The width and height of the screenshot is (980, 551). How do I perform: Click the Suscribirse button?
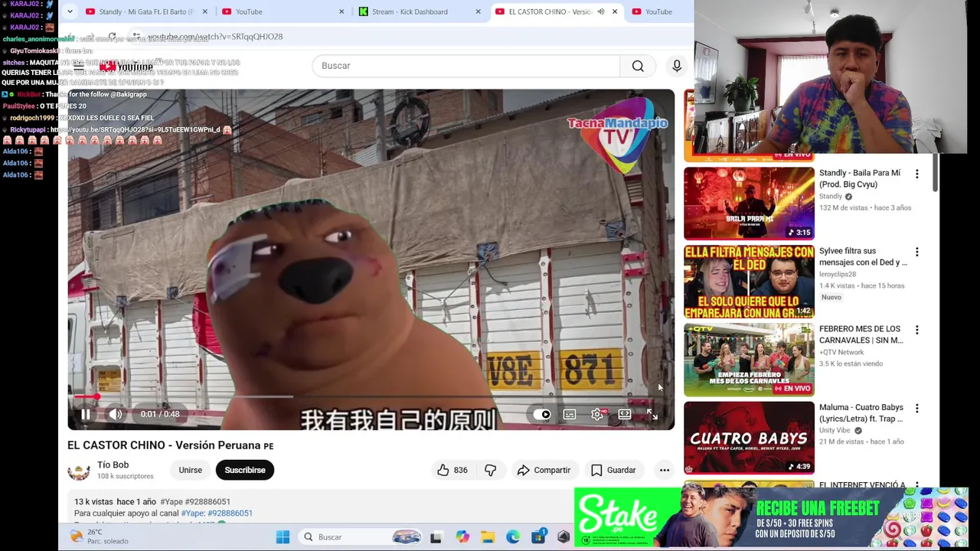coord(245,470)
